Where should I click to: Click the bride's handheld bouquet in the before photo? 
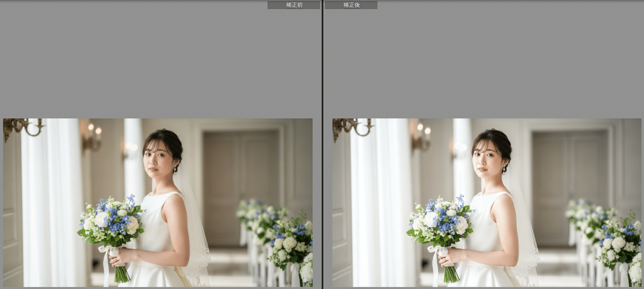coord(112,221)
